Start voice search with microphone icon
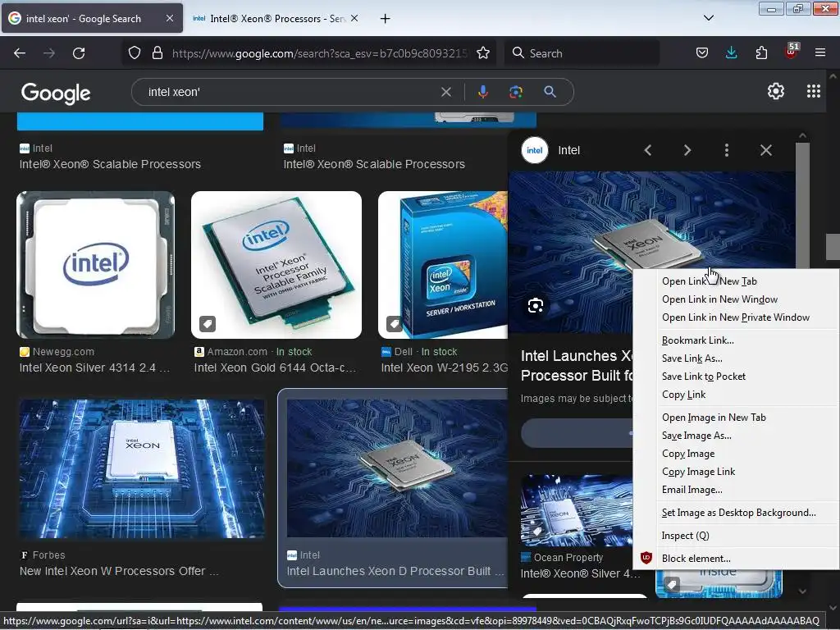 pos(482,92)
